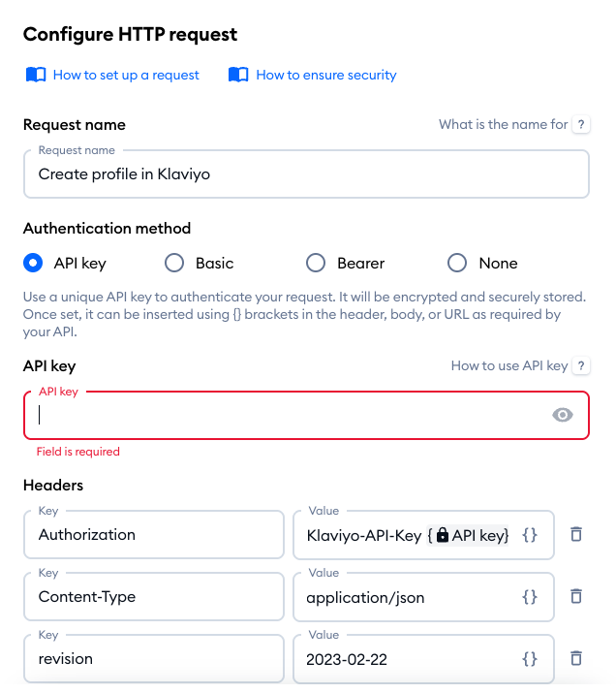Open the How to set up a request link
The width and height of the screenshot is (616, 693).
(x=126, y=75)
